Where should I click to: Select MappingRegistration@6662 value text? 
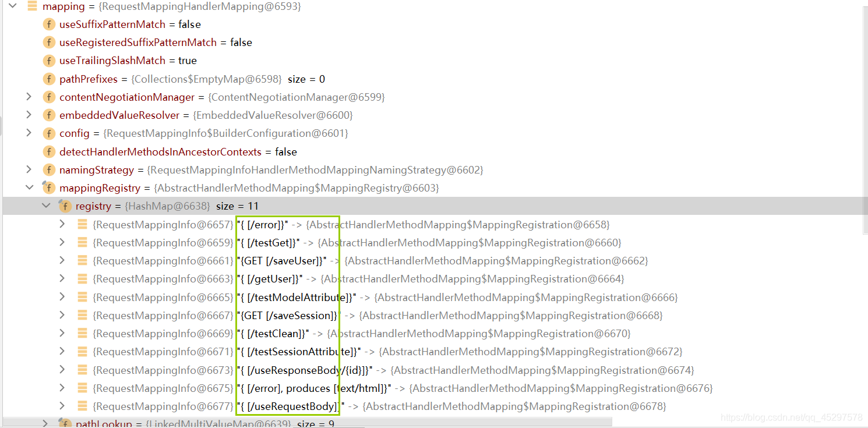coord(496,260)
